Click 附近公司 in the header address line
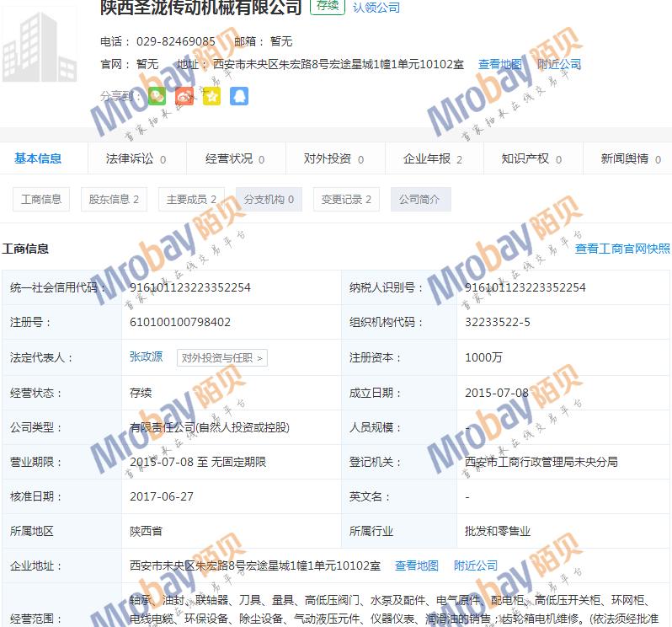Viewport: 672px width, 627px height. point(559,64)
